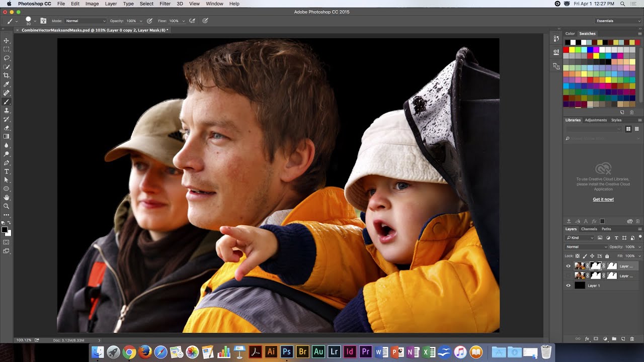This screenshot has height=362, width=644.
Task: Open the layer blend mode Normal dropdown
Action: [586, 247]
